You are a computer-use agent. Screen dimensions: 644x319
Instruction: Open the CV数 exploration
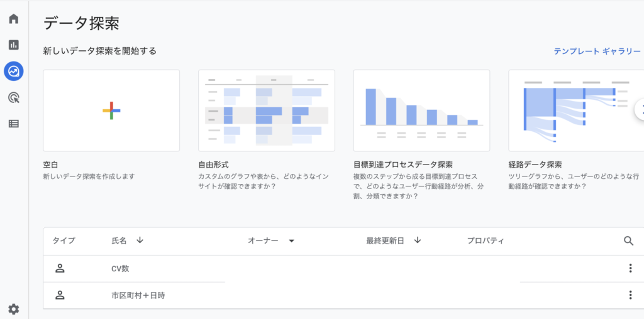tap(120, 269)
